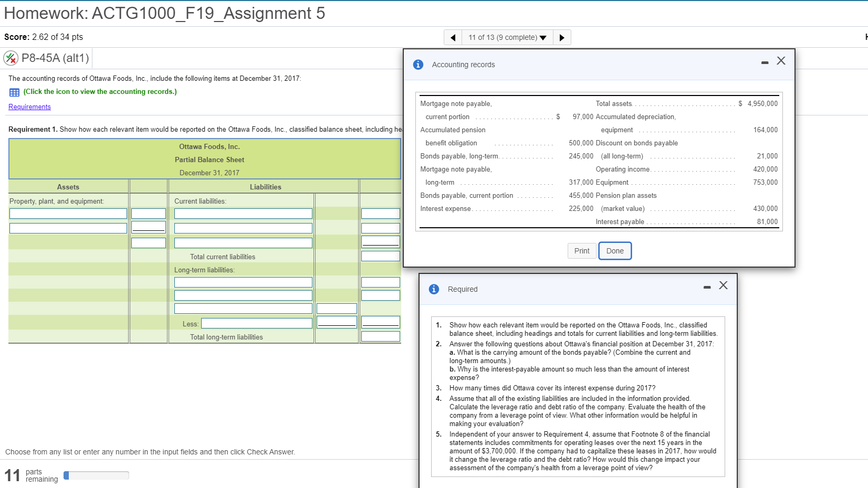Select second long-term liabilities name field
The width and height of the screenshot is (868, 488).
[x=243, y=295]
